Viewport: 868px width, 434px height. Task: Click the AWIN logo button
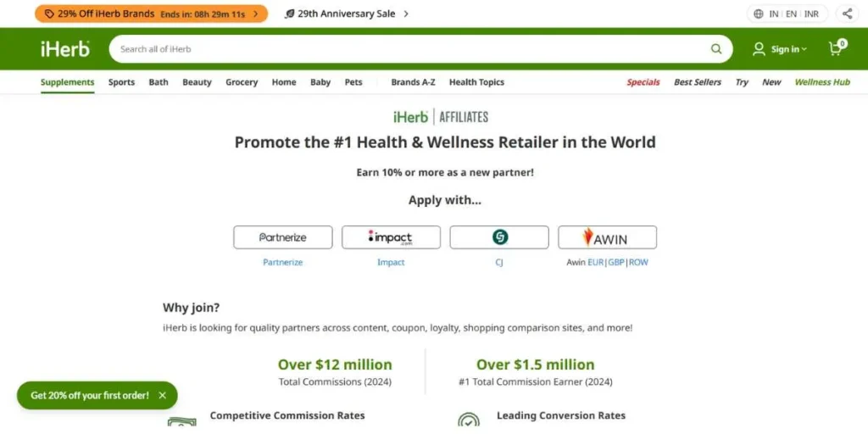pyautogui.click(x=607, y=237)
